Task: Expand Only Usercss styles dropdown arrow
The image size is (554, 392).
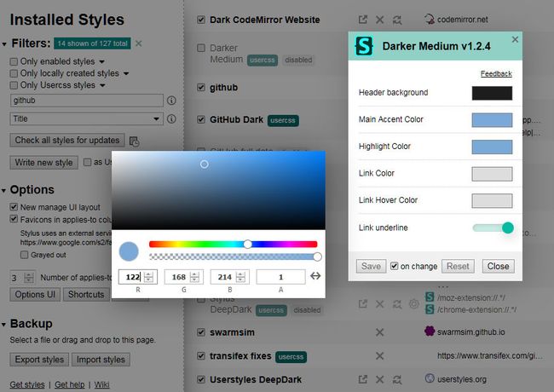Action: point(102,85)
